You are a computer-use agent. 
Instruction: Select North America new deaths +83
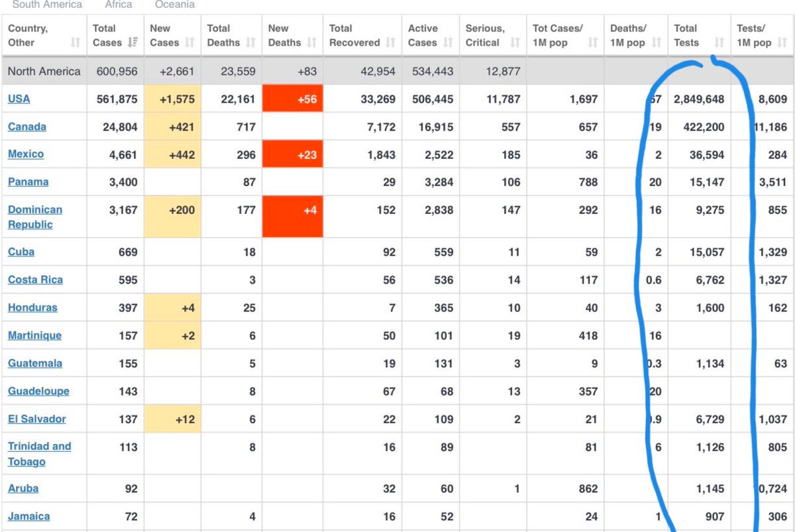coord(308,71)
